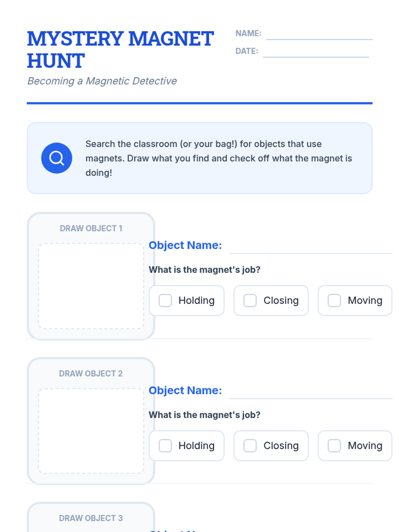Click the Object Name blank line for Object 2
The image size is (399, 532).
click(x=310, y=393)
